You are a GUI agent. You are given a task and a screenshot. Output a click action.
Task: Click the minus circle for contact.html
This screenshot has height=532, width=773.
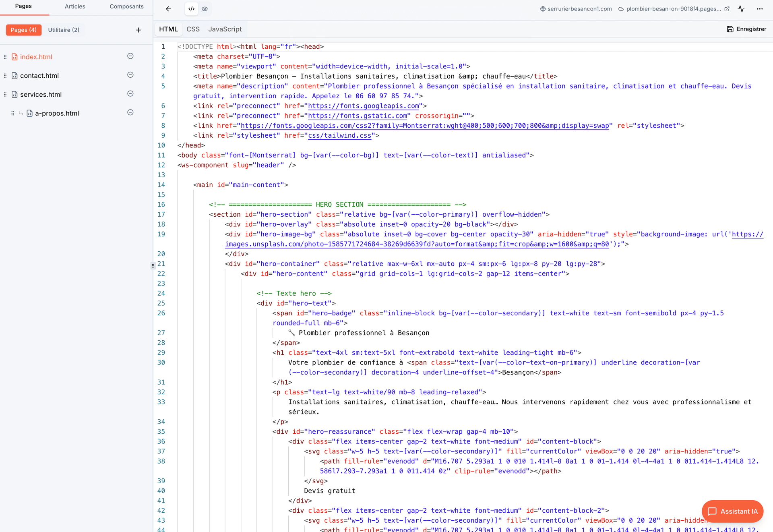coord(130,75)
